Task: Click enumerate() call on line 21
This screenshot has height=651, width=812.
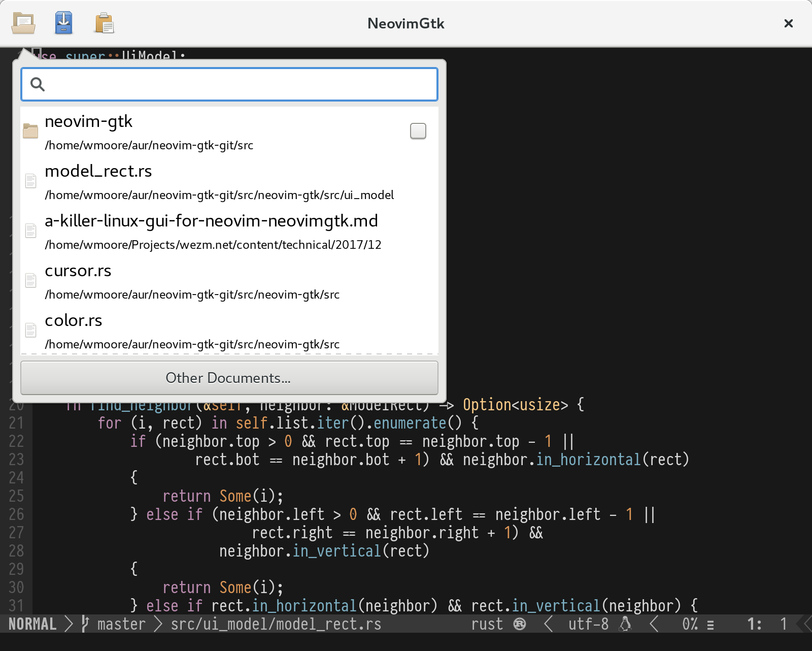Action: pos(418,422)
